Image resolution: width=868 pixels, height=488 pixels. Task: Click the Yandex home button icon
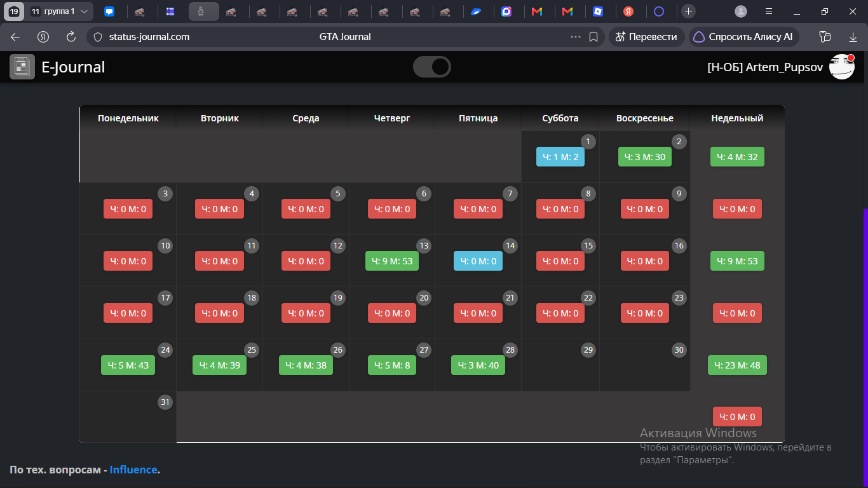pyautogui.click(x=43, y=37)
